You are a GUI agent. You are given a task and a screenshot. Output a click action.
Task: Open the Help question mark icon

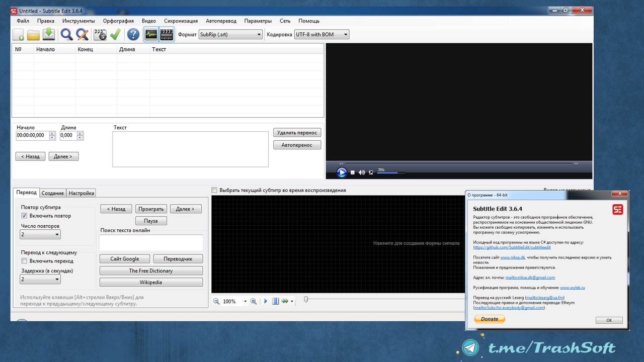133,35
